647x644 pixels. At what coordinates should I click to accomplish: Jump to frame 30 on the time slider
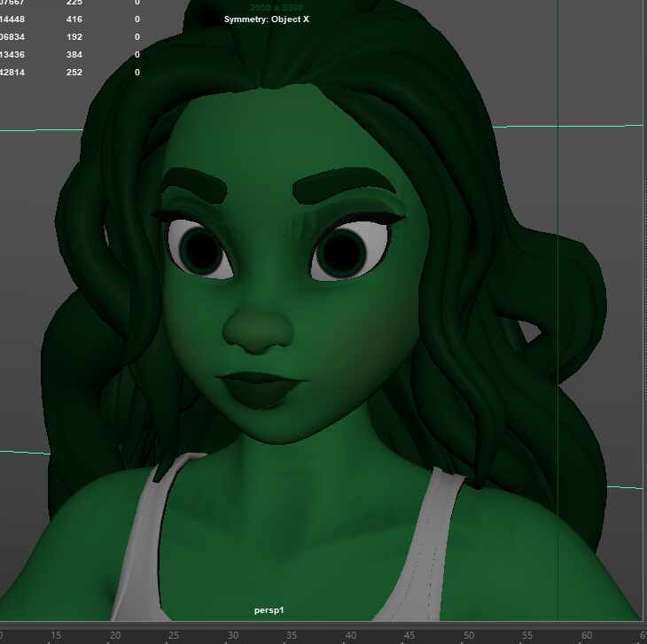coord(233,635)
